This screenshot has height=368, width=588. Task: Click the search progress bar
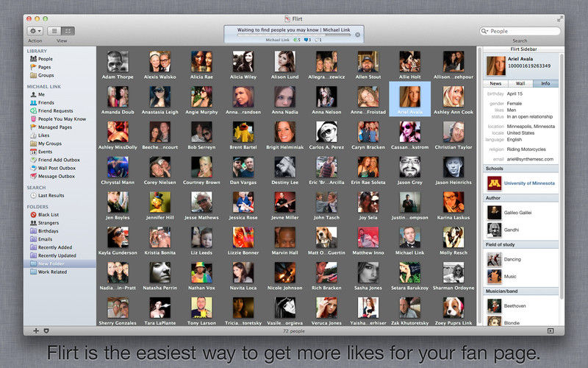(x=293, y=35)
